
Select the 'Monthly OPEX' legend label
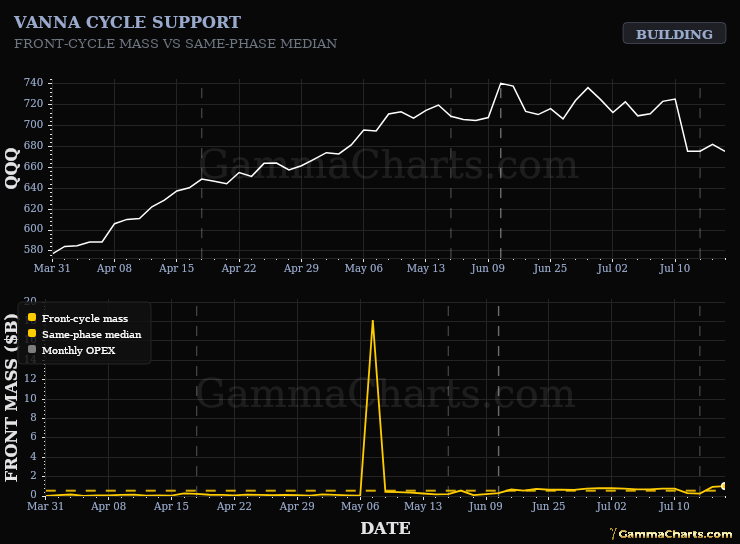click(79, 351)
